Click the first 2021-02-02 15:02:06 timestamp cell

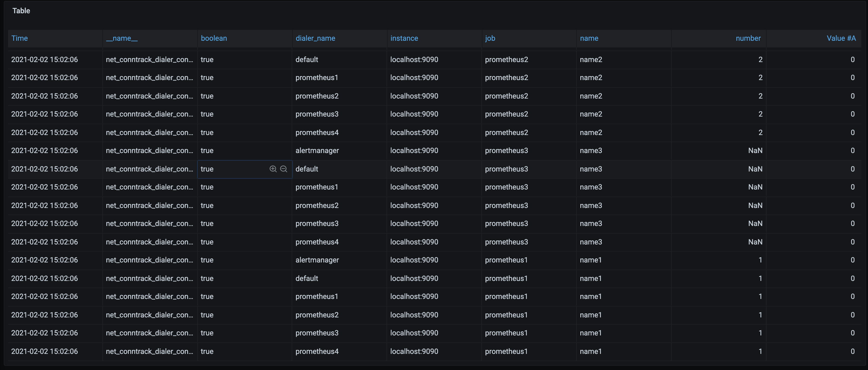(x=44, y=59)
